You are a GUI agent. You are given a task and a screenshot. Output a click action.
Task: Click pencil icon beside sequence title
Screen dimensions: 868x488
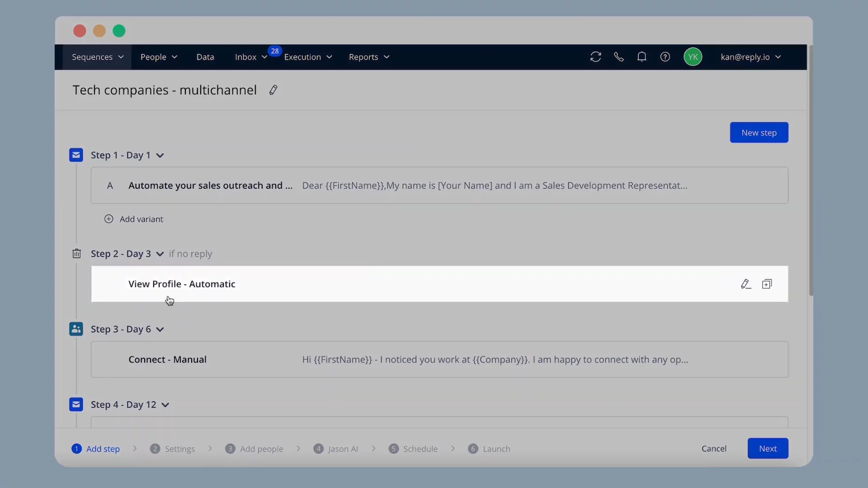pyautogui.click(x=273, y=90)
